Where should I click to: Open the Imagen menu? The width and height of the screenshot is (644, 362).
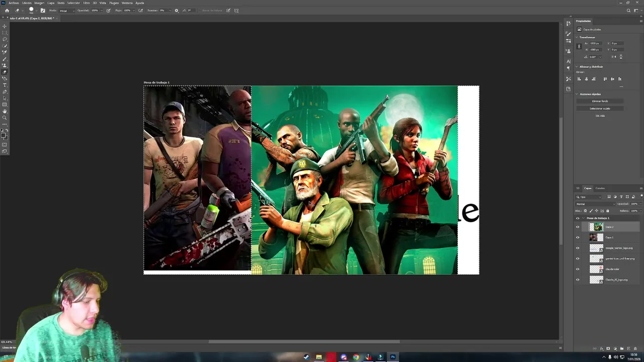click(39, 3)
